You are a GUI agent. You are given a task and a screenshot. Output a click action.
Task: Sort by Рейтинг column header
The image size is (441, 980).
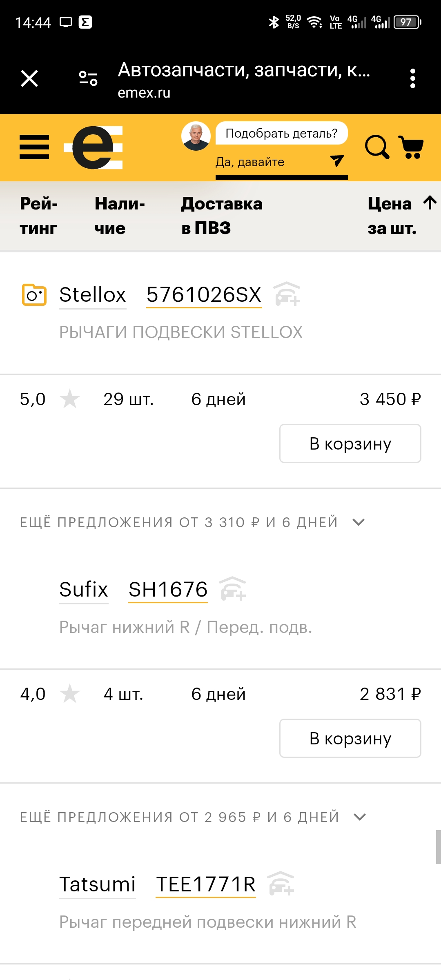39,216
